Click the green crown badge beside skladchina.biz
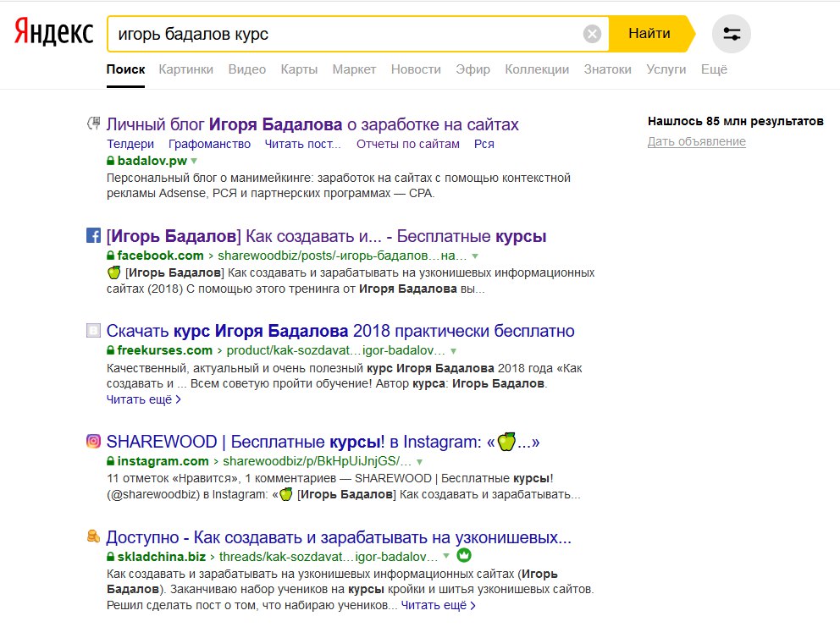Viewport: 840px width, 627px height. coord(464,556)
